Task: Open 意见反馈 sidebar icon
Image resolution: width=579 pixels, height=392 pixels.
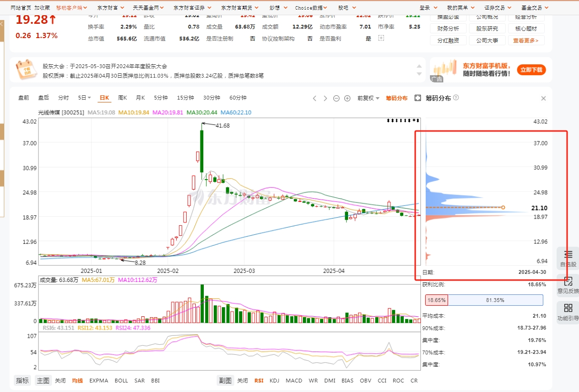Action: (568, 285)
